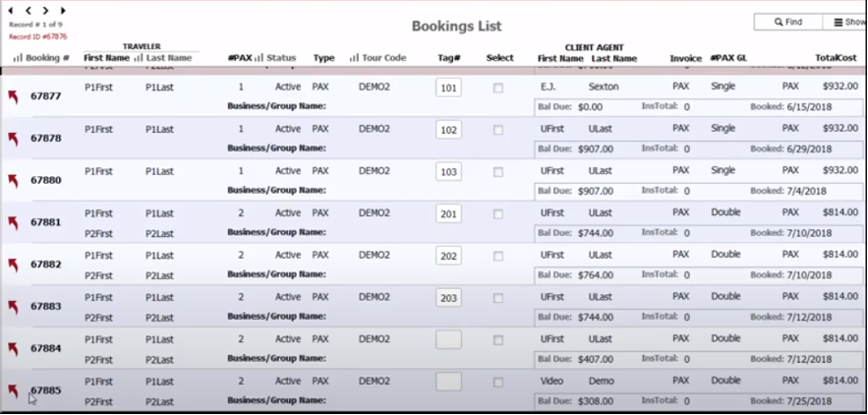Go to previous record chevron
The width and height of the screenshot is (868, 415).
(x=29, y=11)
